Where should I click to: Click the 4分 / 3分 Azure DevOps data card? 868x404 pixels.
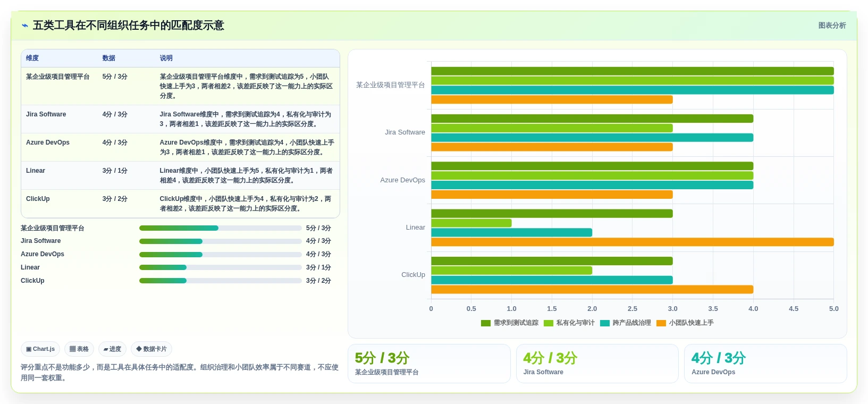[x=765, y=364]
